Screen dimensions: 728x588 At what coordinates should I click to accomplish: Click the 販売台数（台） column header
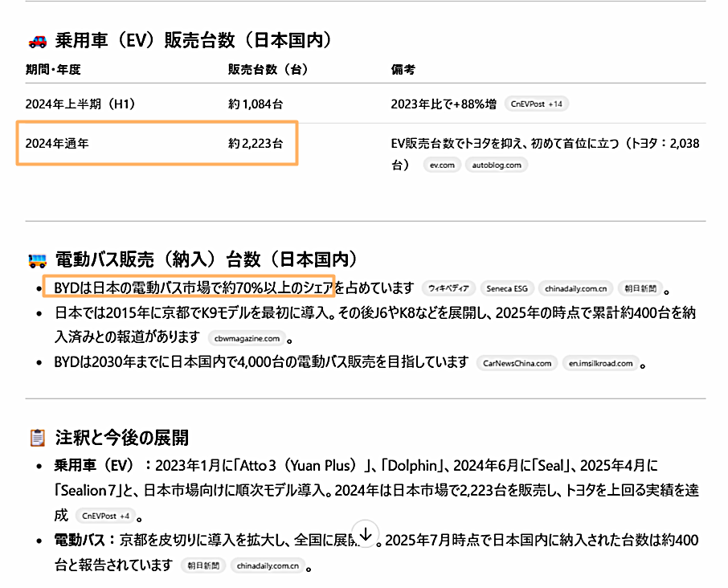click(x=268, y=70)
